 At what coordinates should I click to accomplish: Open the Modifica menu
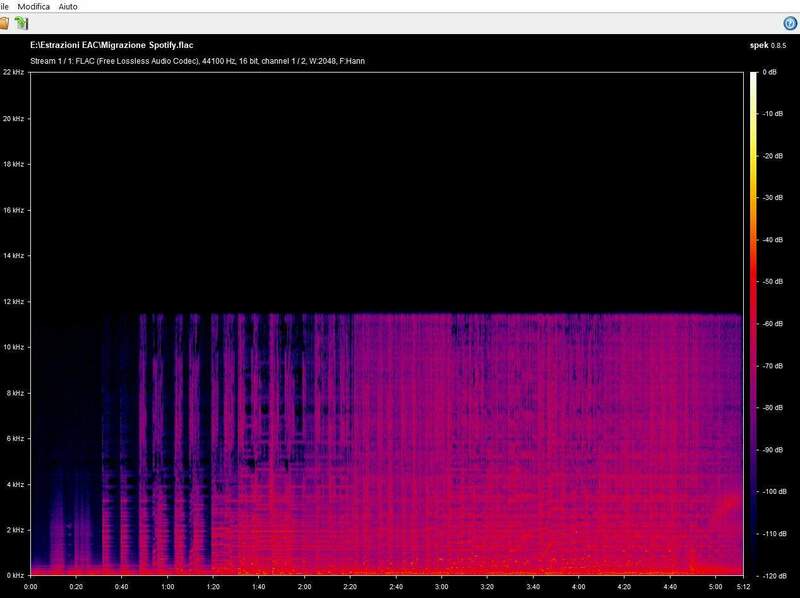34,6
